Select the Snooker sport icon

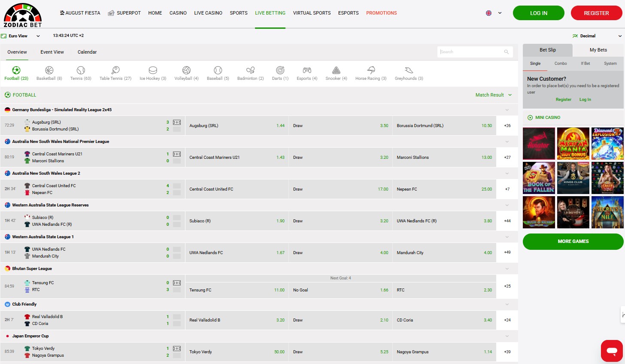(336, 70)
